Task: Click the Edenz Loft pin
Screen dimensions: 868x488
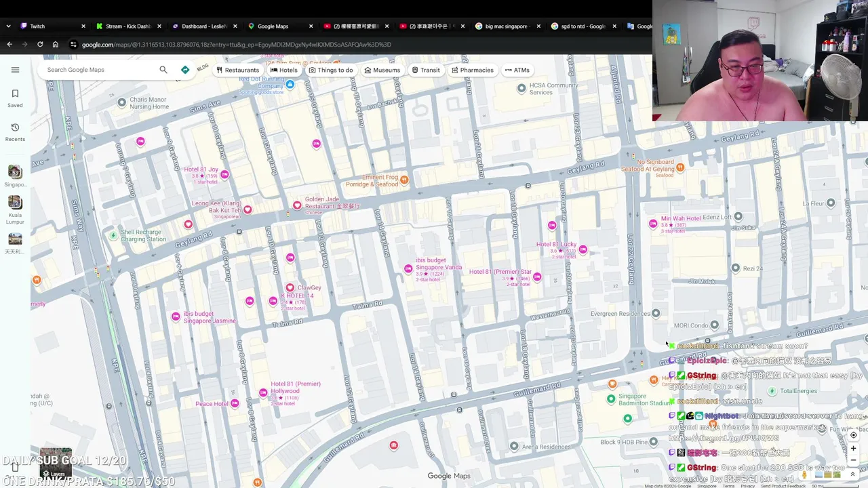Action: [x=738, y=216]
